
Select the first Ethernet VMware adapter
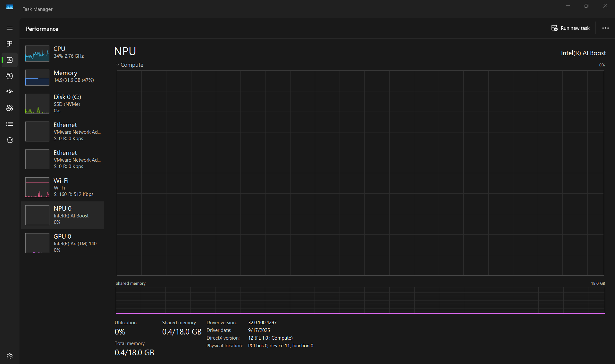coord(63,131)
